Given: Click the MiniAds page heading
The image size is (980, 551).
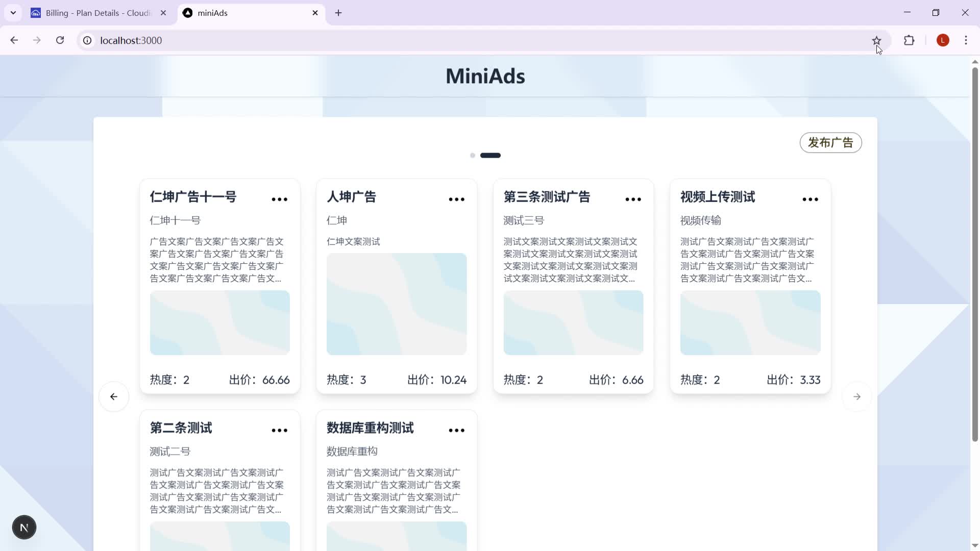Looking at the screenshot, I should point(485,77).
